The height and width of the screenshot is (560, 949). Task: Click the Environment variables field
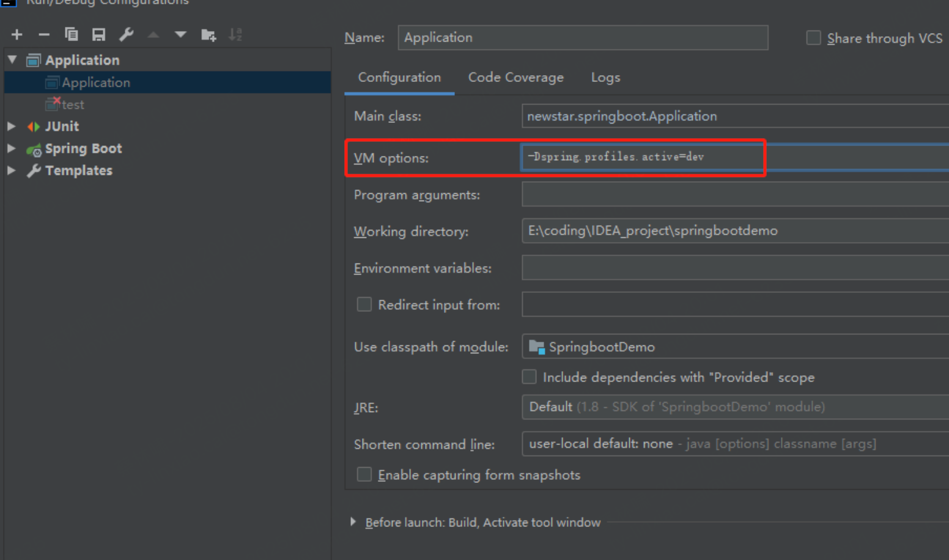tap(735, 268)
